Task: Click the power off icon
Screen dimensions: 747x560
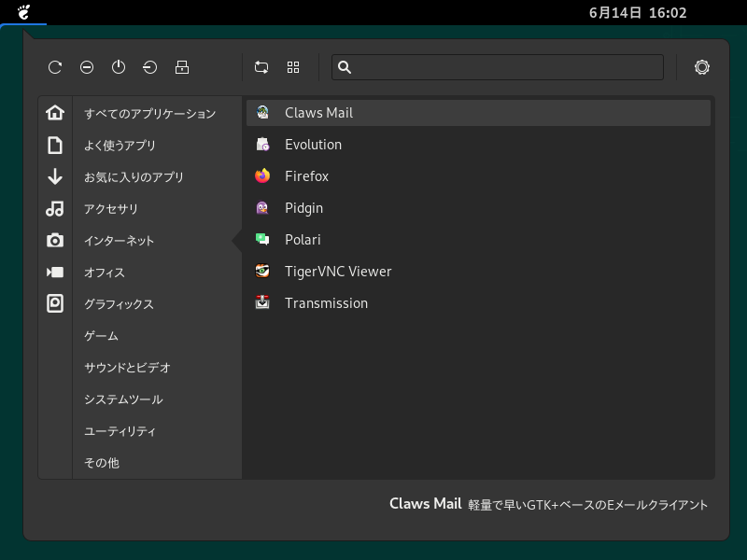Action: click(119, 67)
